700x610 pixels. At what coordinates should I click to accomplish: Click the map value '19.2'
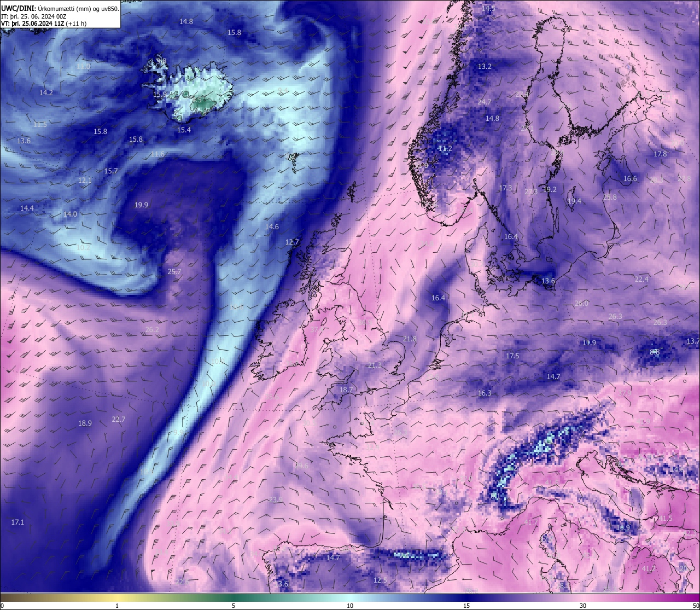click(x=550, y=189)
